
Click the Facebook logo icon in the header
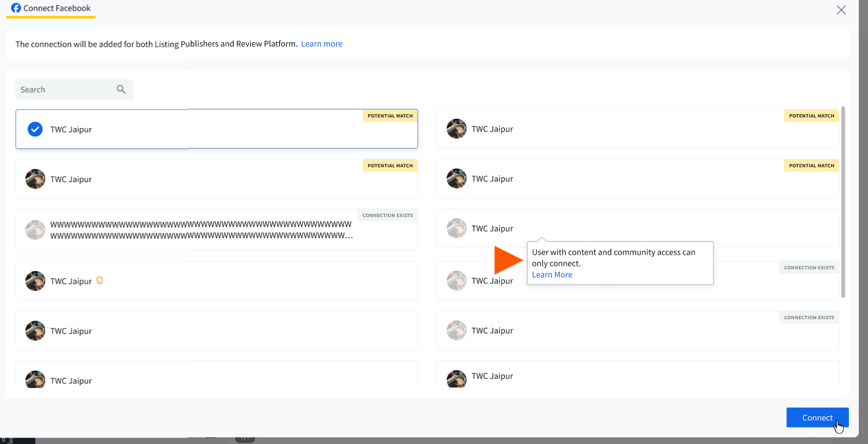[17, 8]
